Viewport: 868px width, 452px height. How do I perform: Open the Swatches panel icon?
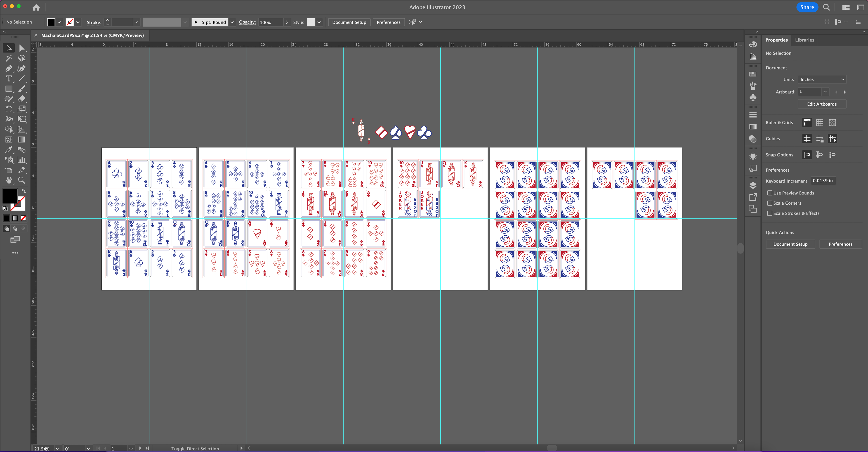[753, 74]
